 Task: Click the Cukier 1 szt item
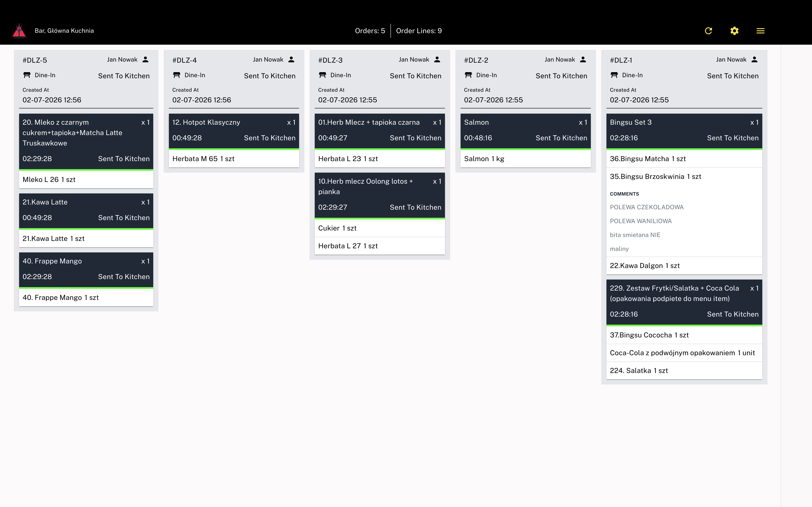click(380, 228)
